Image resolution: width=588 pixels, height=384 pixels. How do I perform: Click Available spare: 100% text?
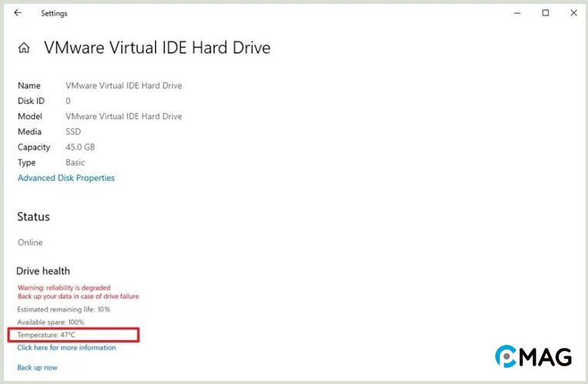coord(51,322)
